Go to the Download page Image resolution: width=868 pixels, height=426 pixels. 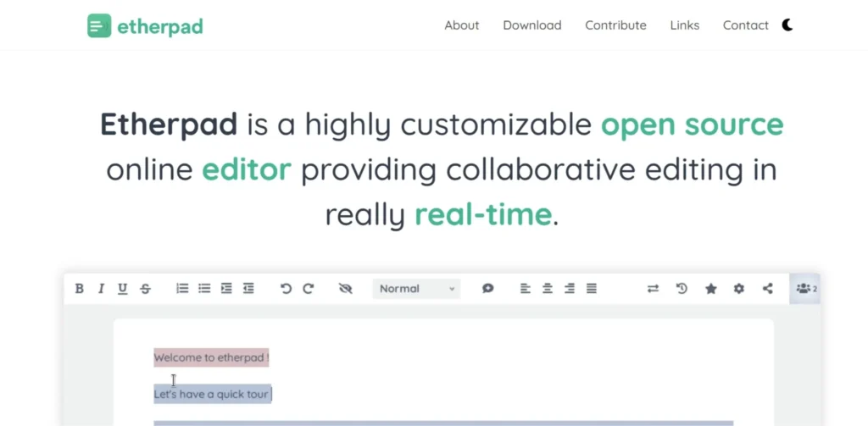pos(532,25)
